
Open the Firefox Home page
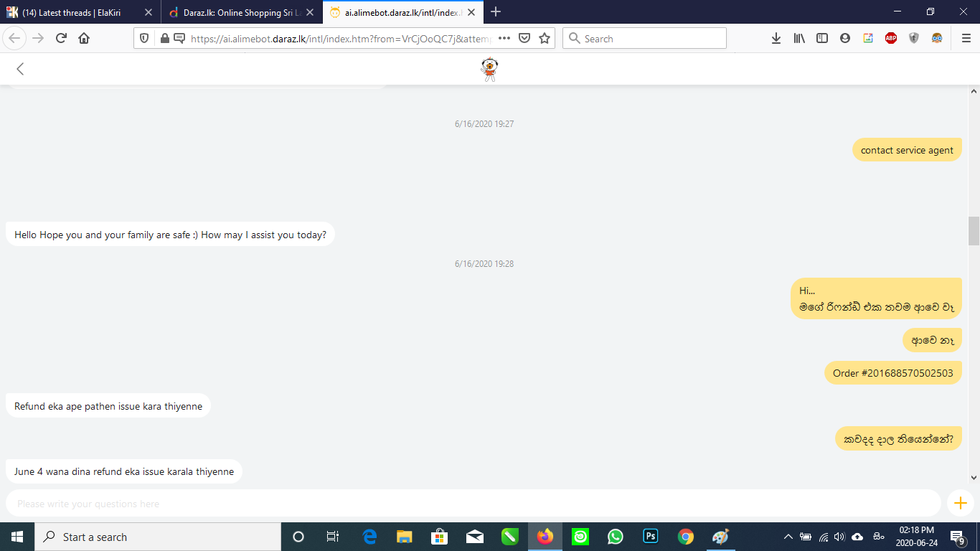[84, 38]
